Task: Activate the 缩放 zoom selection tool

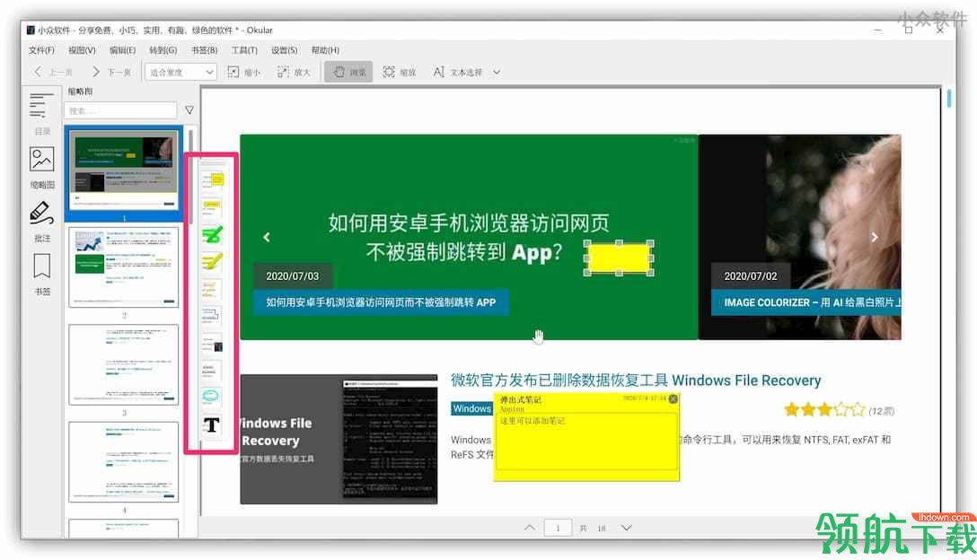Action: tap(399, 73)
